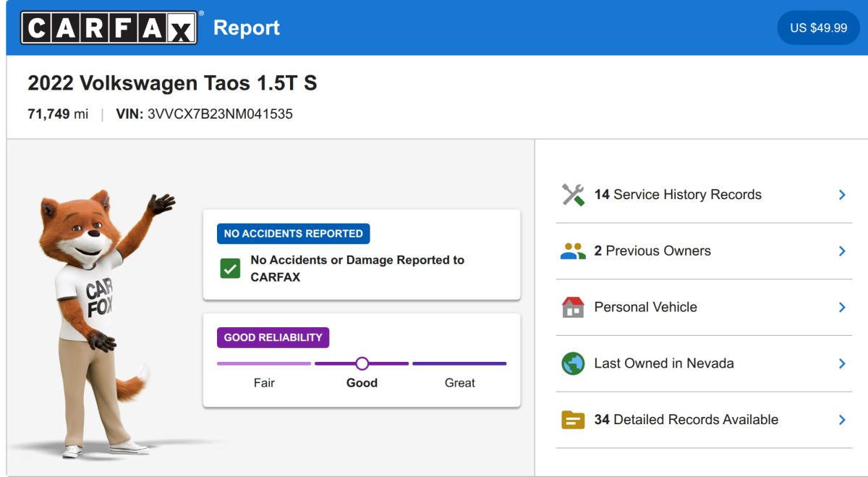Expand the 14 Service History Records chevron
The height and width of the screenshot is (477, 868).
842,195
